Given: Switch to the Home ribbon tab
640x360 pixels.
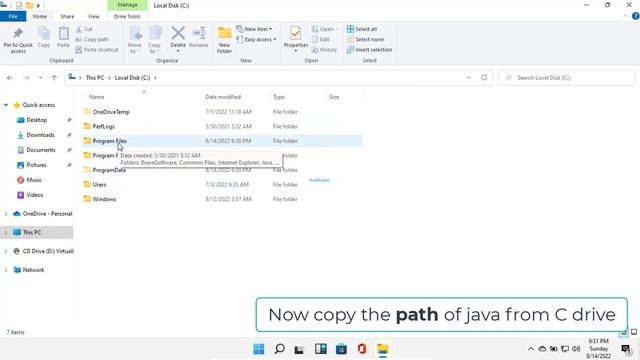Looking at the screenshot, I should coord(40,16).
